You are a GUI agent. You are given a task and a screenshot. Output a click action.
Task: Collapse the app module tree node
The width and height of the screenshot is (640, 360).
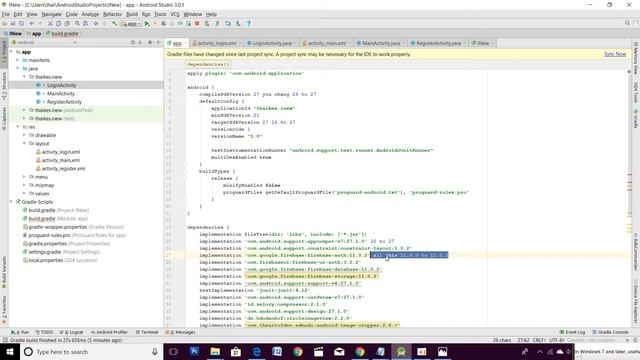coord(11,52)
